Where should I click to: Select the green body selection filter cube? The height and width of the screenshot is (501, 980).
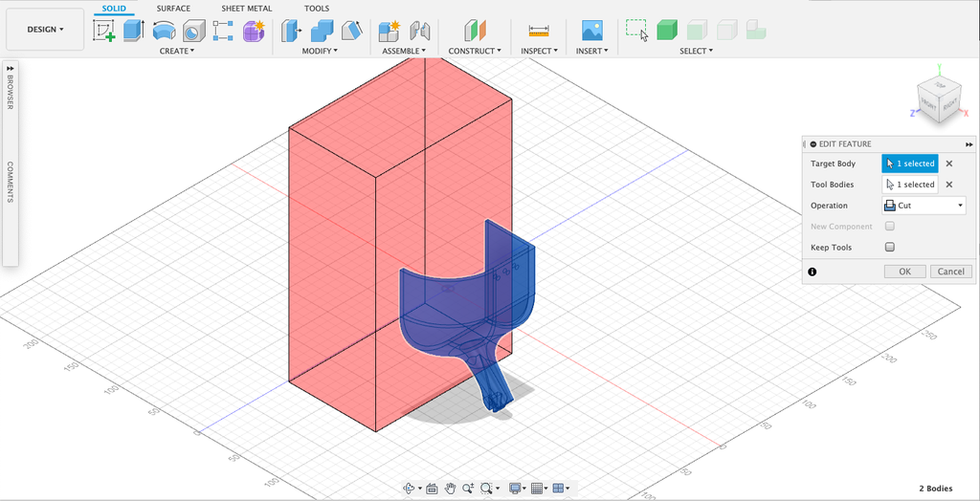[667, 30]
